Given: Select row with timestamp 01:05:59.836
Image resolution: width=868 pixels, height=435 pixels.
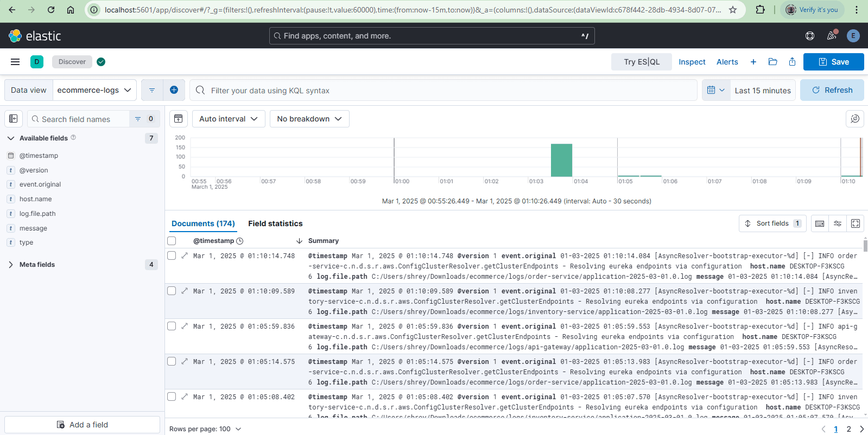Looking at the screenshot, I should 172,326.
